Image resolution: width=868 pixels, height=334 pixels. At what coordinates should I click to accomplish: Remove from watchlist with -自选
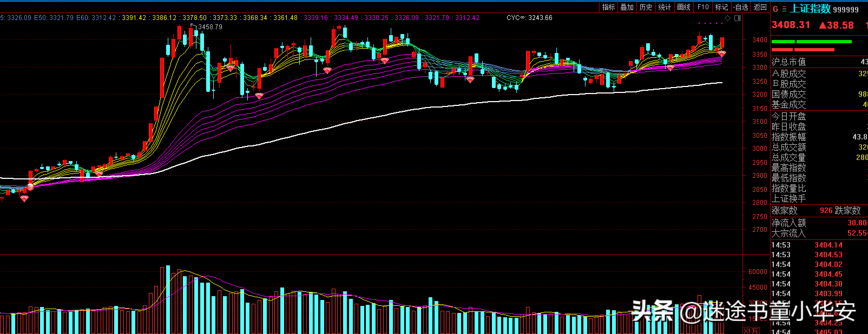(741, 7)
